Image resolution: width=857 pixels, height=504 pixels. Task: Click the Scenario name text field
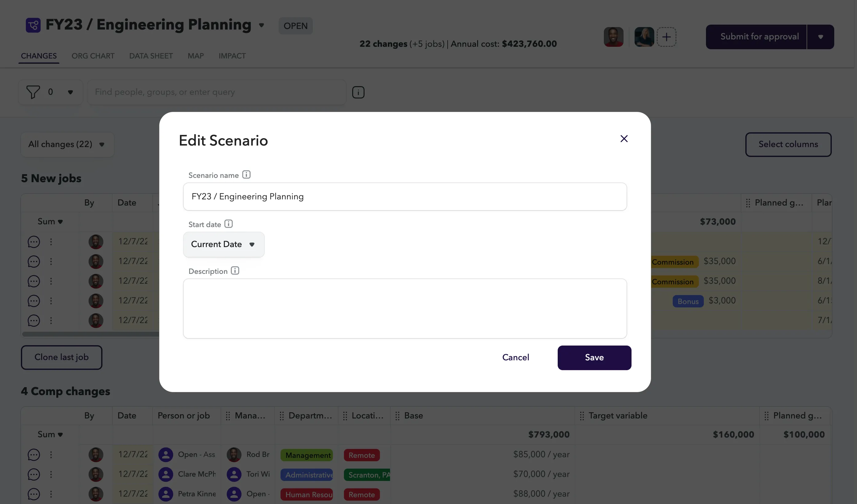click(x=405, y=197)
